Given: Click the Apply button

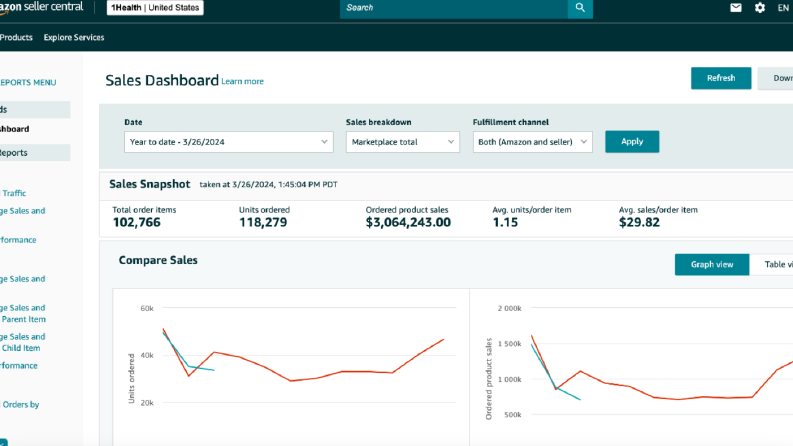Looking at the screenshot, I should pos(632,142).
